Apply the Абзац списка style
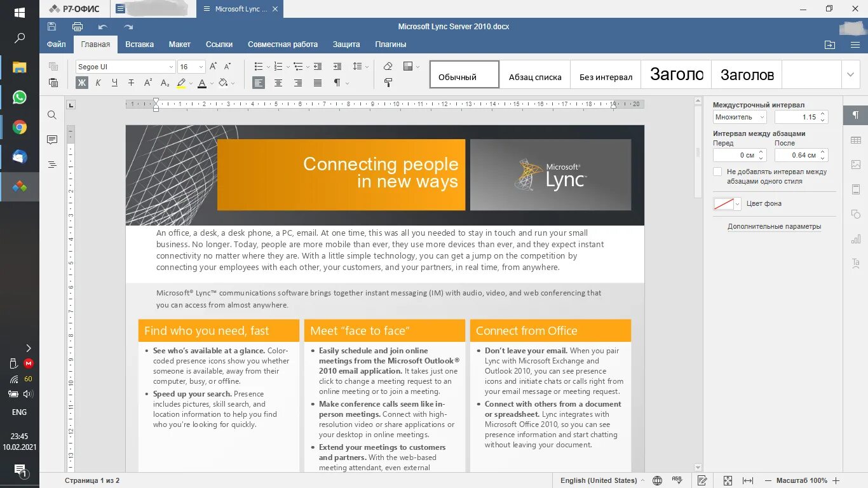 535,74
